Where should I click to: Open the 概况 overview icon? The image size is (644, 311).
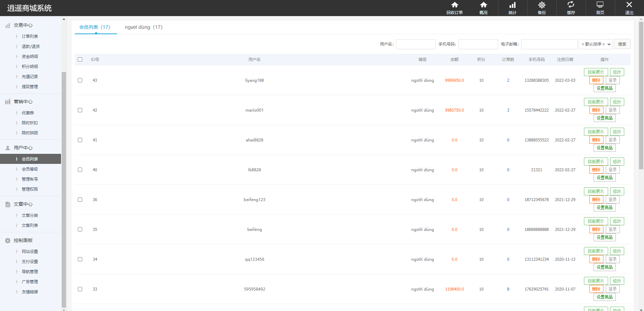click(483, 5)
